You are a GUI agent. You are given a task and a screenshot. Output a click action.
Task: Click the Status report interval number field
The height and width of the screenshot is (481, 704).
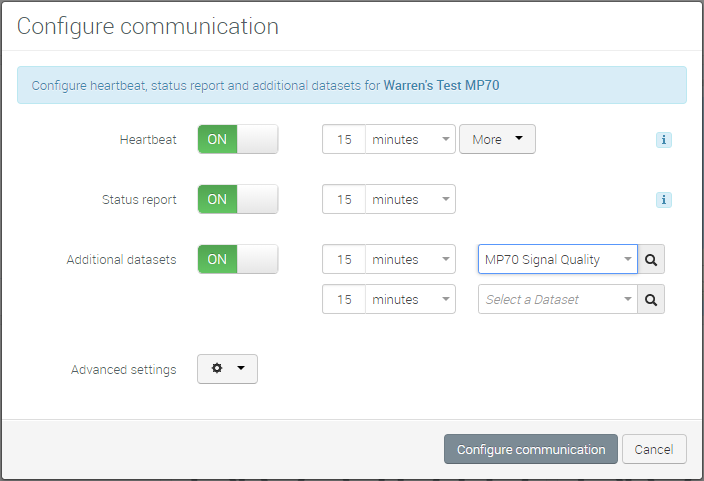click(x=344, y=199)
